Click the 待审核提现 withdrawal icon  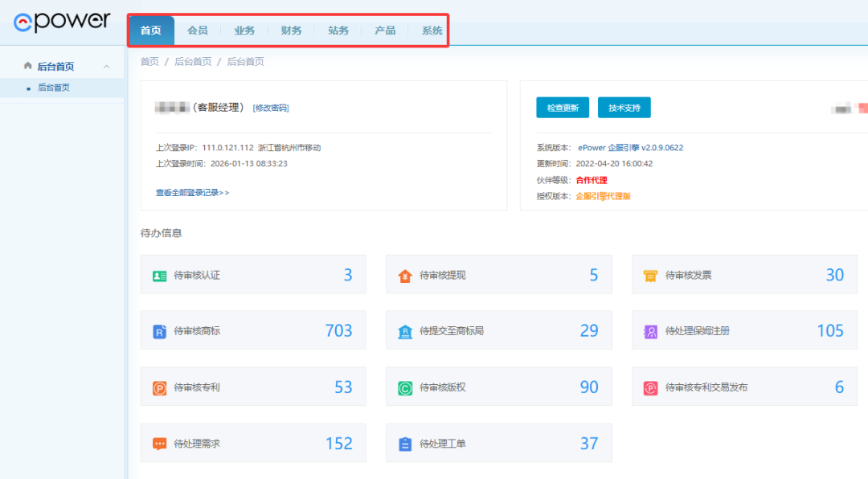click(405, 276)
